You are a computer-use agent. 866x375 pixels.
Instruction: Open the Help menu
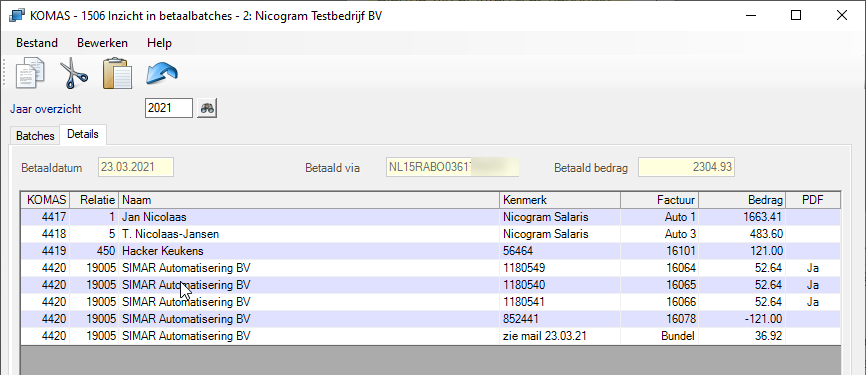pyautogui.click(x=159, y=43)
